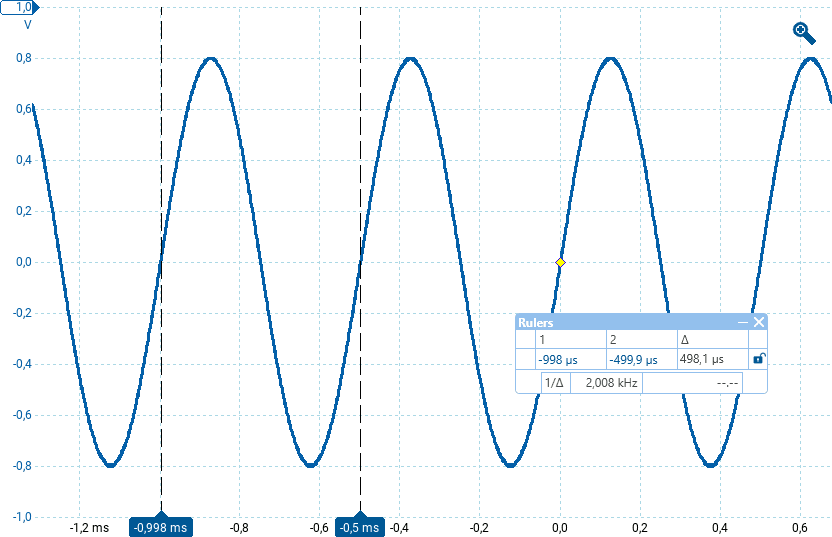Click the Δ column header
832x537 pixels.
coord(684,340)
